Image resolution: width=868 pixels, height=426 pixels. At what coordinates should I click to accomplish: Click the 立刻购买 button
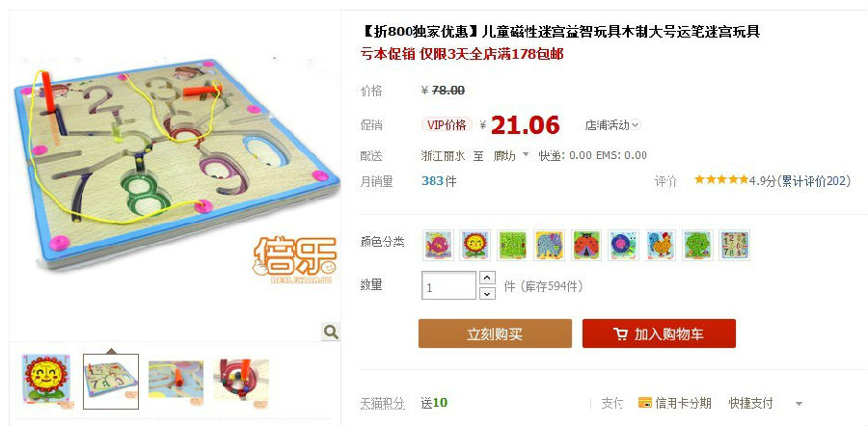(495, 333)
